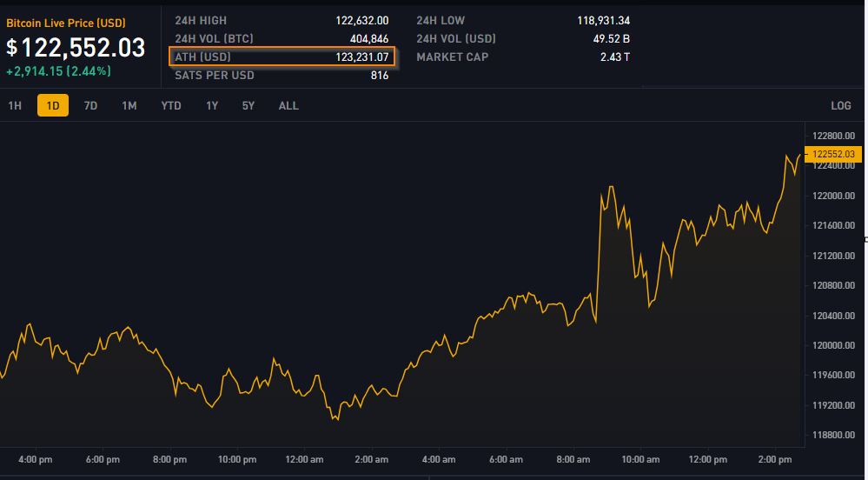The width and height of the screenshot is (868, 480).
Task: Click the 119200.00 price axis label
Action: [x=833, y=405]
